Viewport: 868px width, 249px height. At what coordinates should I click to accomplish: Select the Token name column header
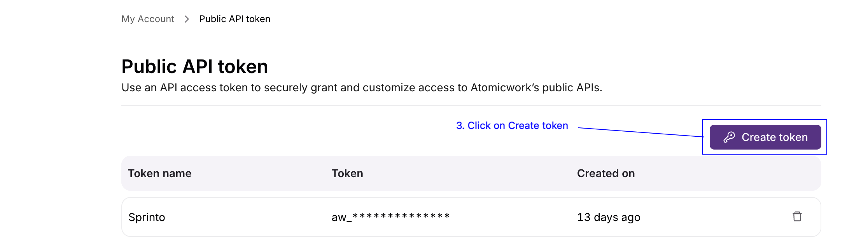[160, 173]
